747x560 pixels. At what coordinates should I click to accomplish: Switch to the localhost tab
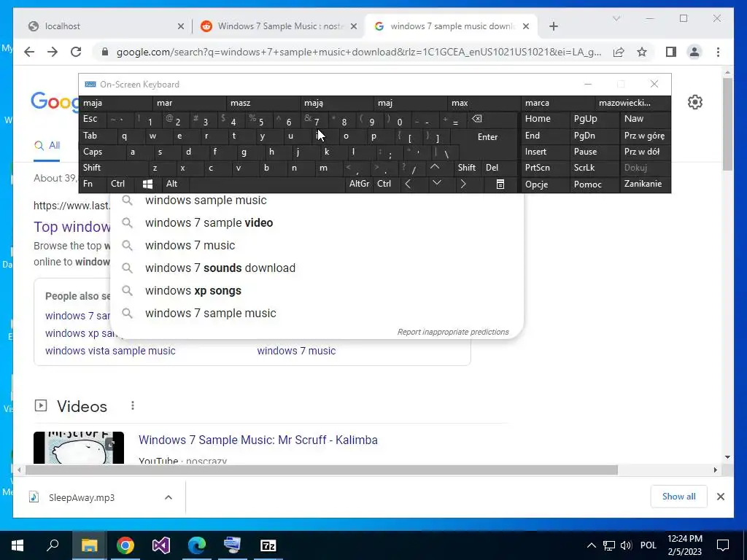tap(107, 26)
